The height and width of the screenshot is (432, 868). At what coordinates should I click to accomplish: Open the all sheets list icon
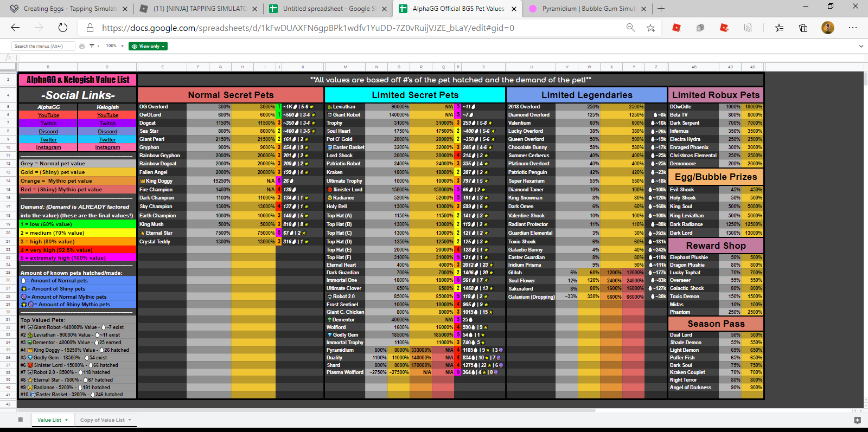point(21,420)
